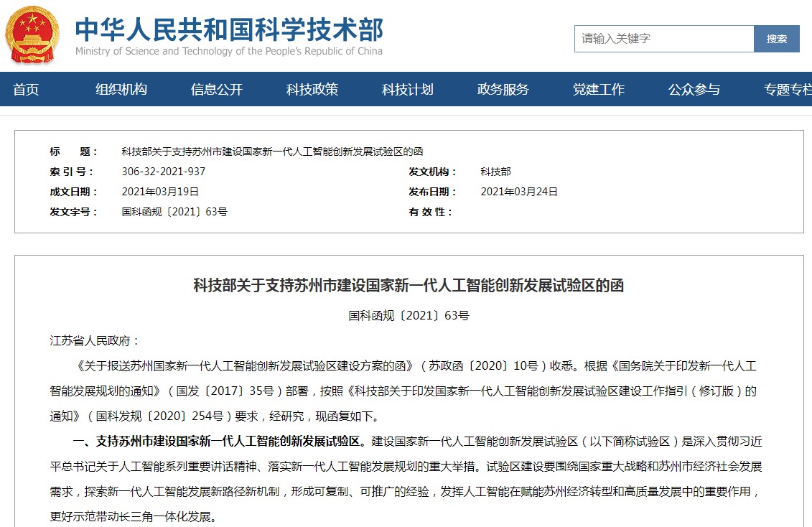Image resolution: width=812 pixels, height=527 pixels.
Task: Open the 政务服务 navigation menu
Action: click(x=503, y=90)
